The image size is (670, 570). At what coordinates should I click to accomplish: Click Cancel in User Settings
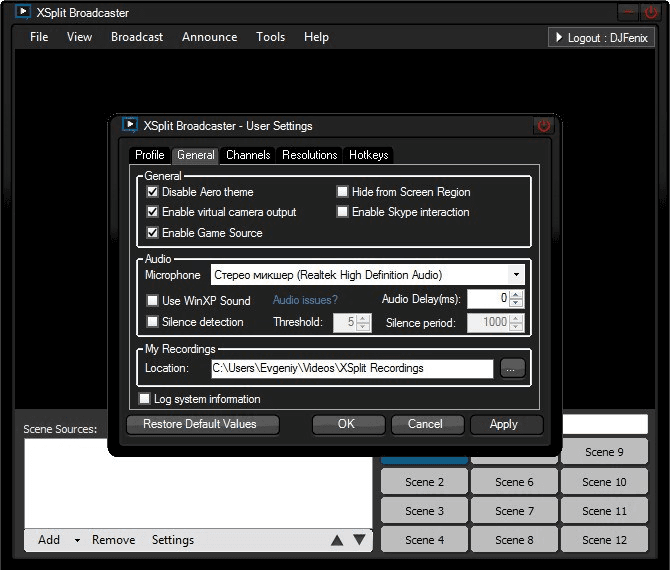pyautogui.click(x=427, y=424)
